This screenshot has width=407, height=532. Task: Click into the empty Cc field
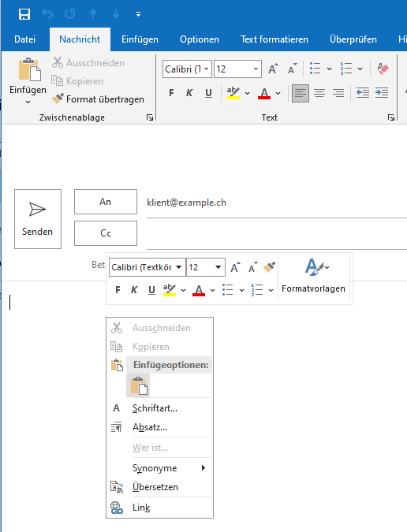click(x=277, y=234)
